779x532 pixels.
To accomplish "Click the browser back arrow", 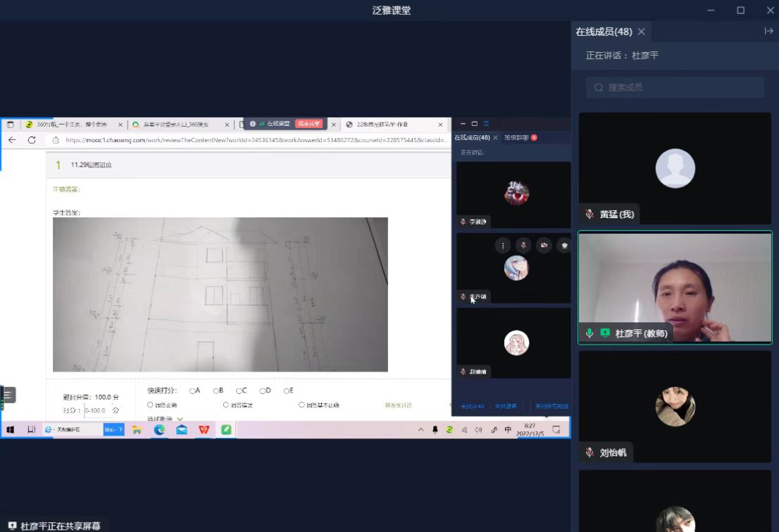I will (13, 139).
